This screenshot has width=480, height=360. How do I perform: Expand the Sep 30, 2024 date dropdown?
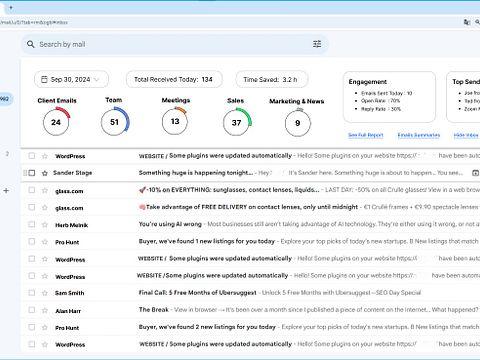(71, 79)
